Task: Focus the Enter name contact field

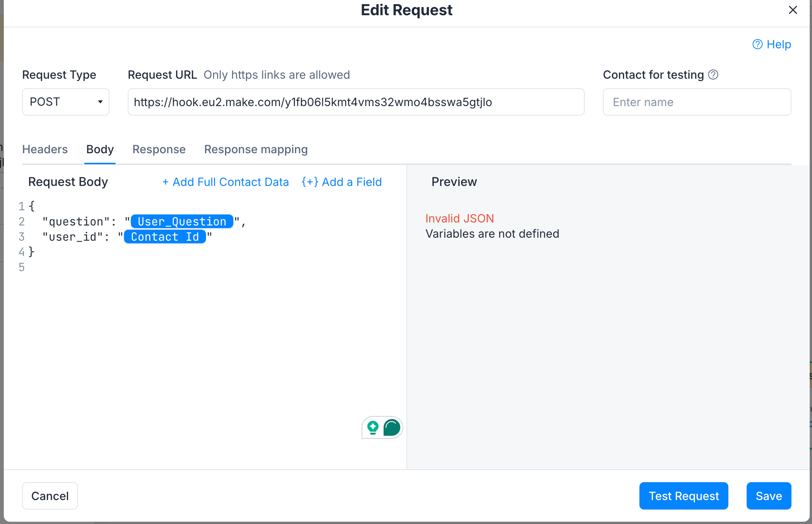Action: [x=697, y=102]
